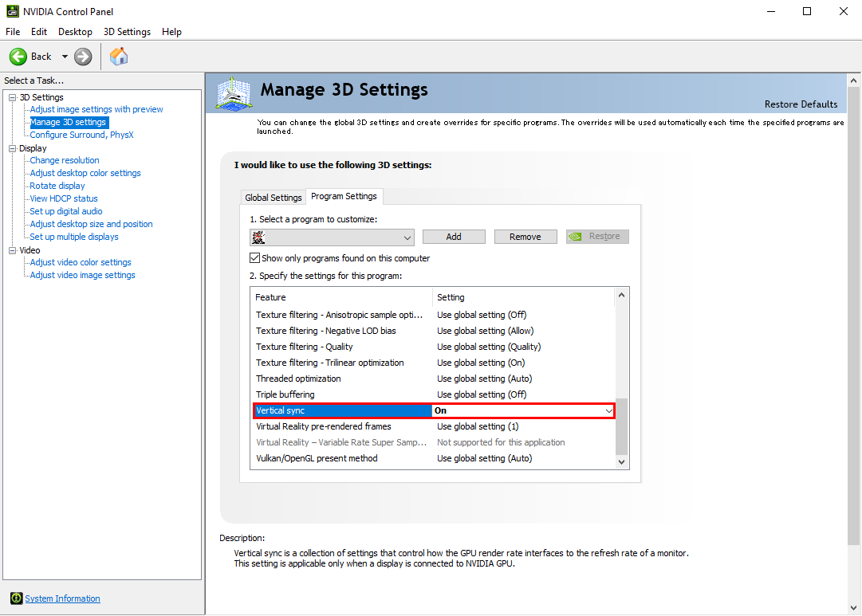Collapse the Display tree node
This screenshot has height=616, width=862.
[12, 148]
